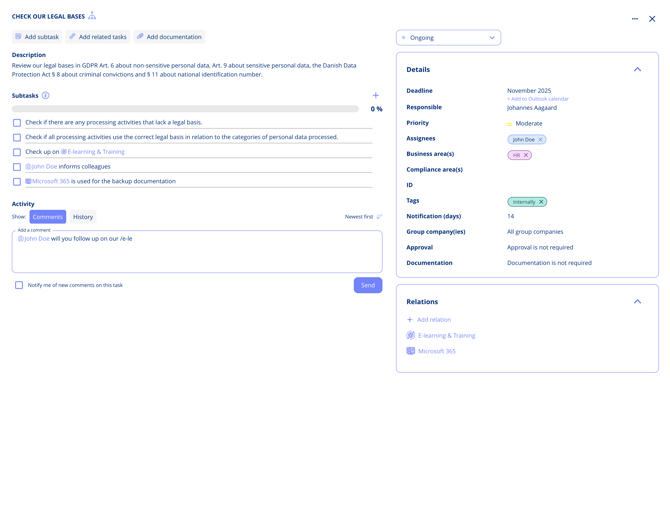Check the 'John Doe informs colleagues' subtask
The image size is (670, 531).
point(17,167)
